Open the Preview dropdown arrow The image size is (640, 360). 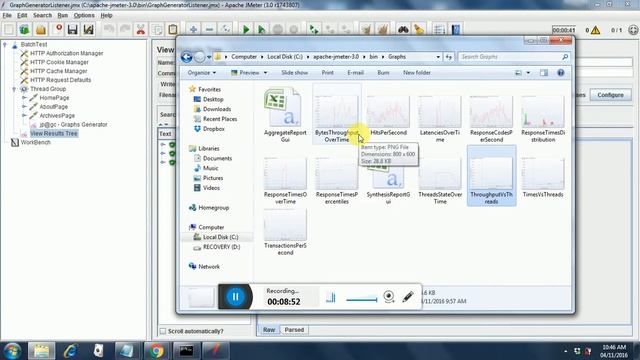pyautogui.click(x=265, y=73)
